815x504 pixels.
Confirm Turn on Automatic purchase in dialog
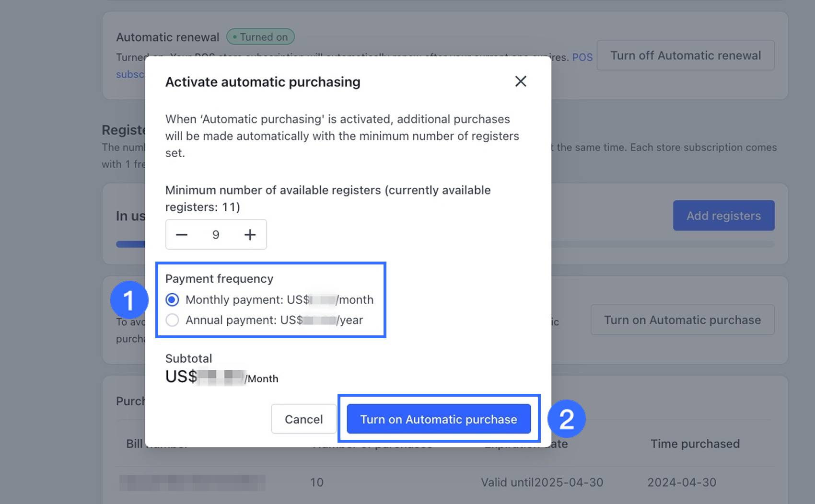point(439,419)
